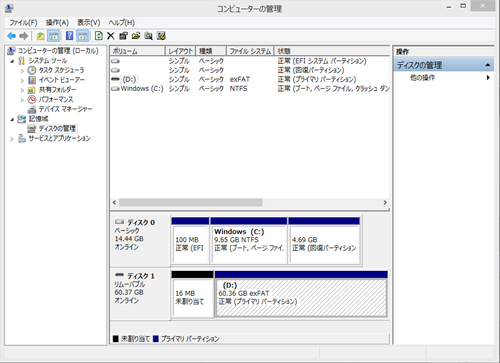Select the 16 MB 未割り当て block
The height and width of the screenshot is (363, 500).
pyautogui.click(x=192, y=294)
